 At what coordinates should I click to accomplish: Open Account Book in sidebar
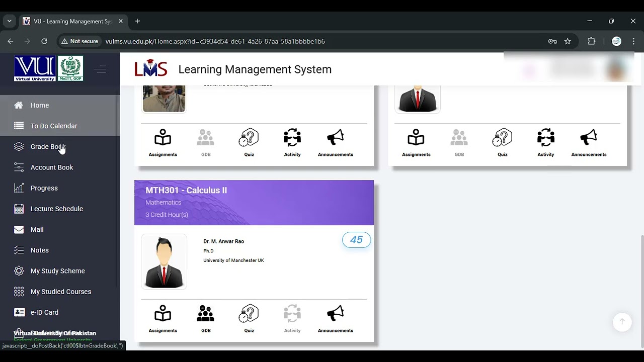59,167
